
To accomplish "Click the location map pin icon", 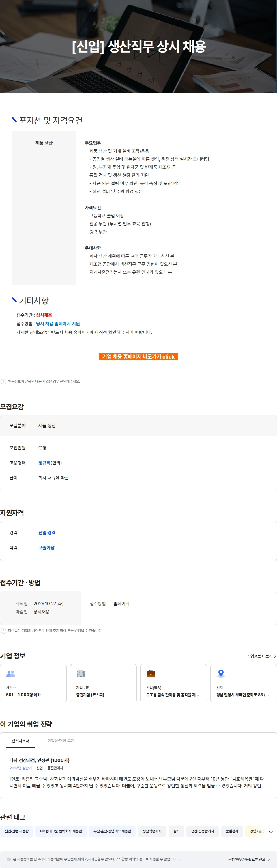I will [221, 674].
